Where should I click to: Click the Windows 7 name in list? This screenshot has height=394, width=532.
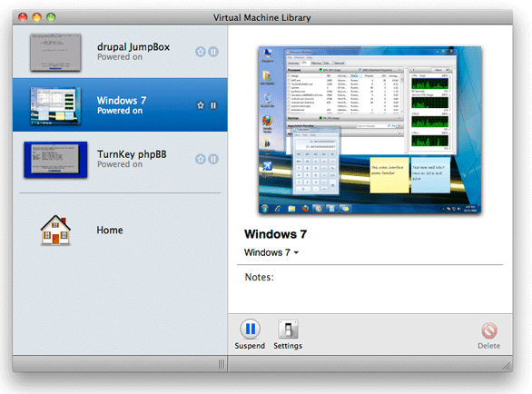point(122,101)
